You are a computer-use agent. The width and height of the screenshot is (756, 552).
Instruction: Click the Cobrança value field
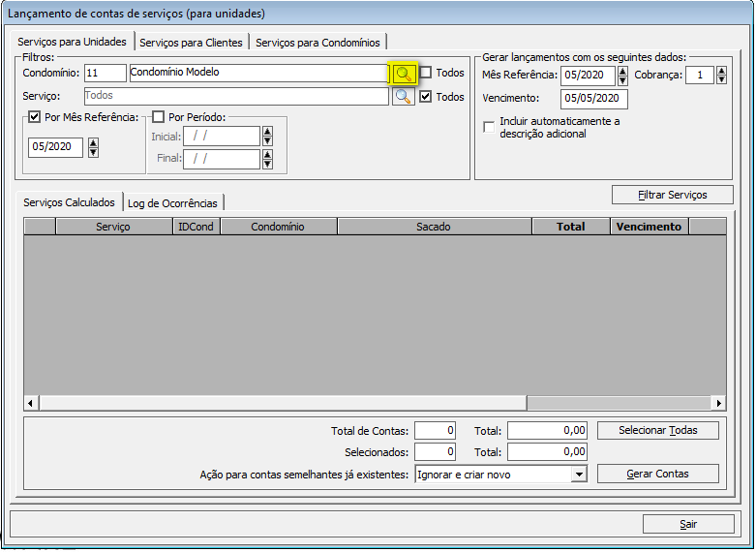pyautogui.click(x=700, y=76)
